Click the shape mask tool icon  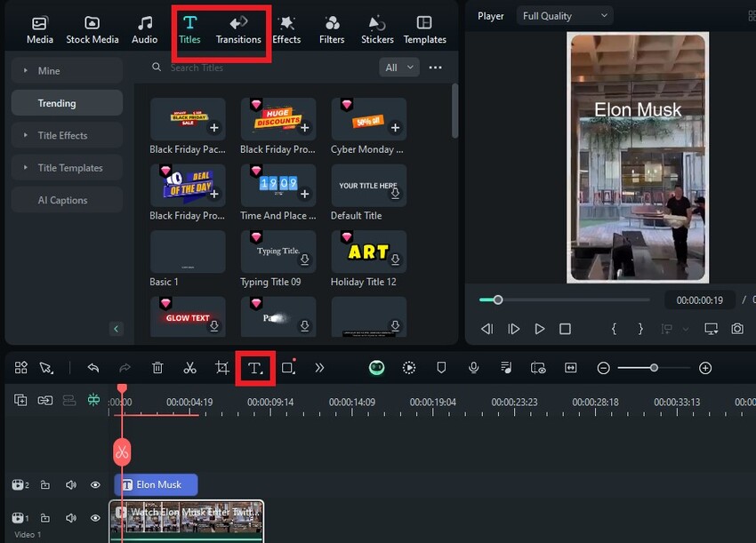pyautogui.click(x=288, y=367)
